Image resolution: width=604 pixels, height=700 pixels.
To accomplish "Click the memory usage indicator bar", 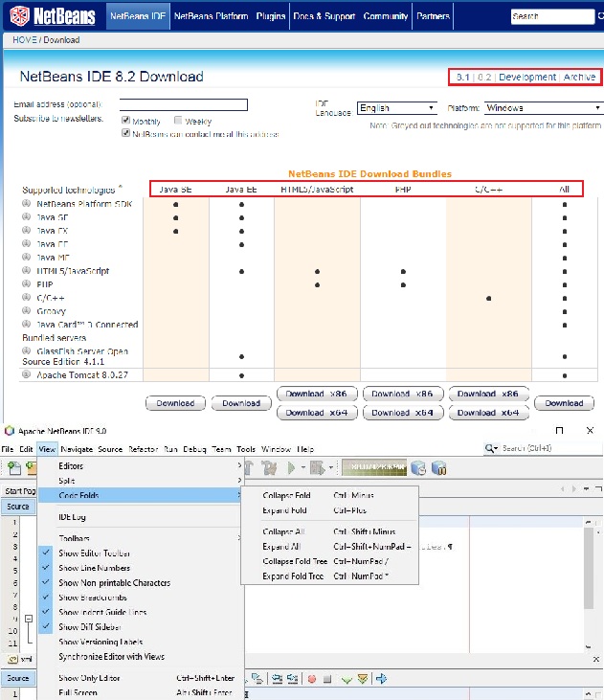I will click(x=374, y=467).
